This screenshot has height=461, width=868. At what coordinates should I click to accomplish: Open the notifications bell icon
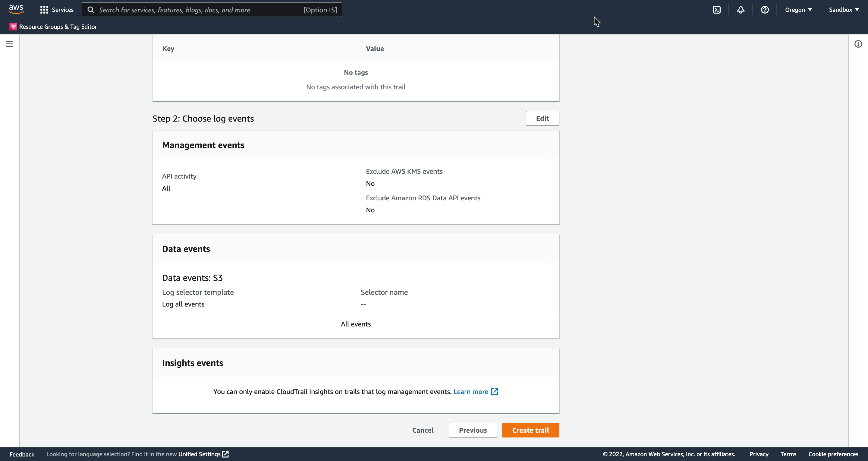click(740, 10)
